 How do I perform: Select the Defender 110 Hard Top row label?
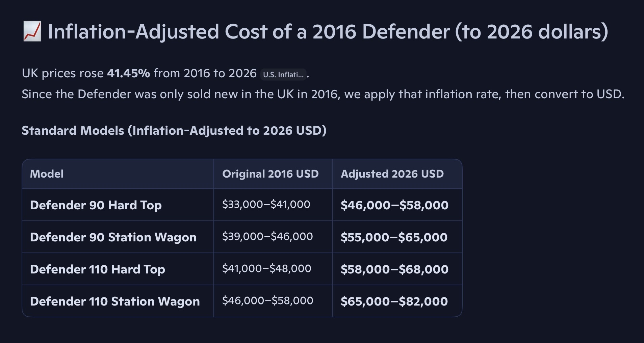click(x=97, y=269)
